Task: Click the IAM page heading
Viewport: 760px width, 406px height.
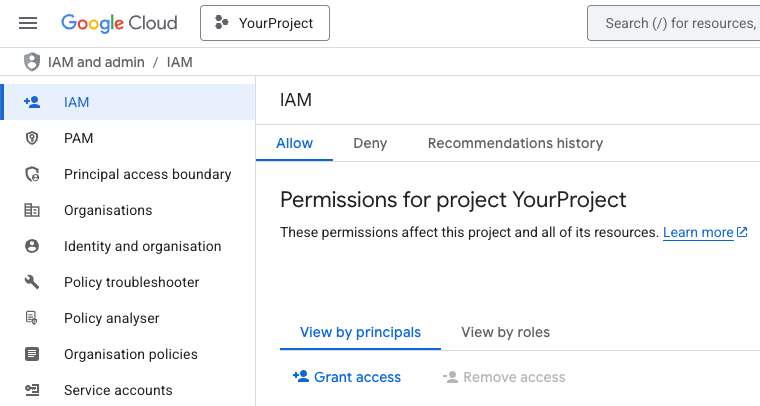Action: 296,100
